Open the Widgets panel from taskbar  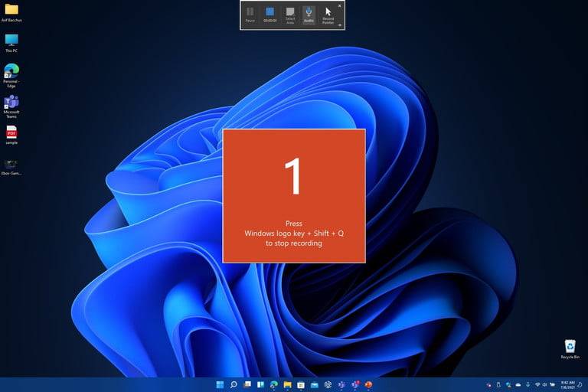point(260,384)
